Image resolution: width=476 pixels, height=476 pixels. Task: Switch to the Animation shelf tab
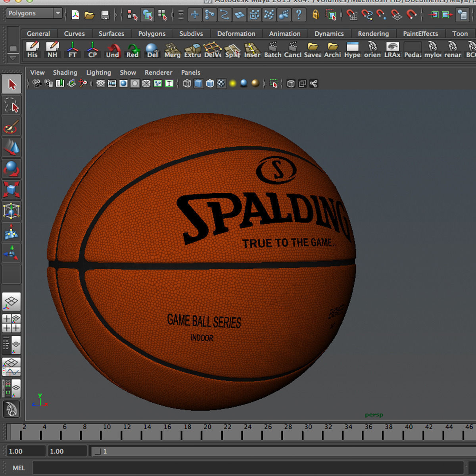284,34
